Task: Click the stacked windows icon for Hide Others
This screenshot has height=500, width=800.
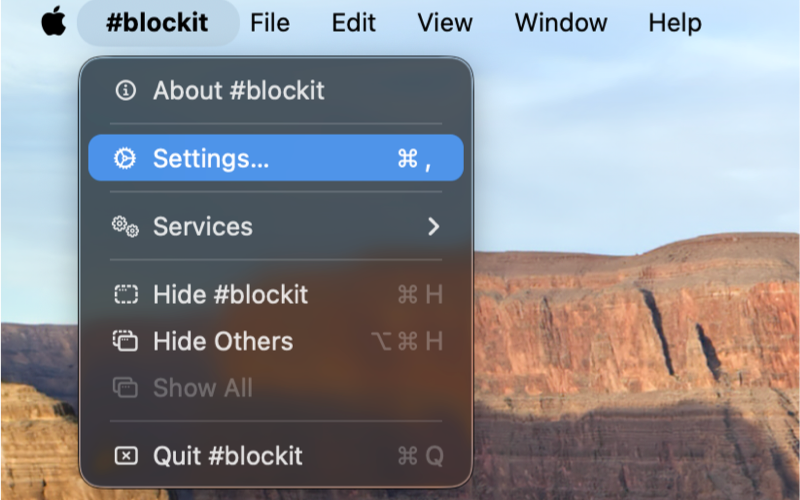Action: point(126,341)
